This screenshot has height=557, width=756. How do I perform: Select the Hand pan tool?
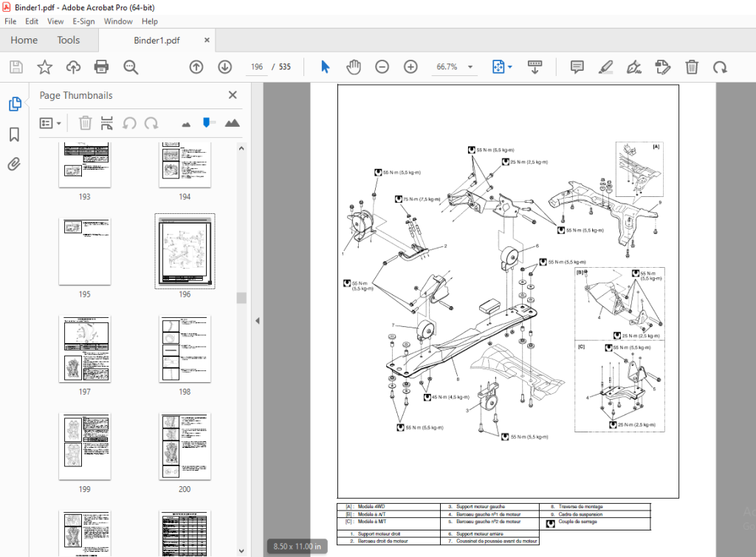[x=354, y=67]
